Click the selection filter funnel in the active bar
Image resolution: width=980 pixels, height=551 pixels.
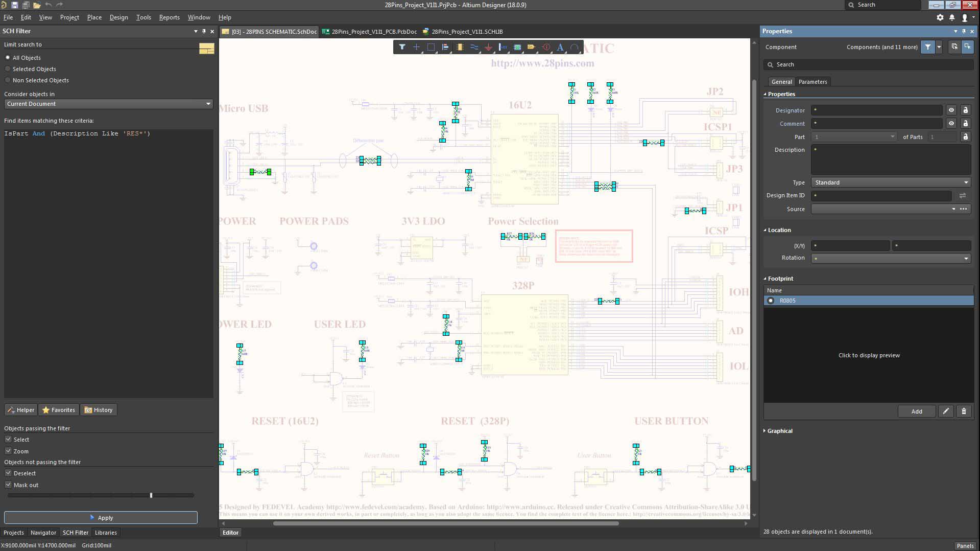pyautogui.click(x=402, y=48)
